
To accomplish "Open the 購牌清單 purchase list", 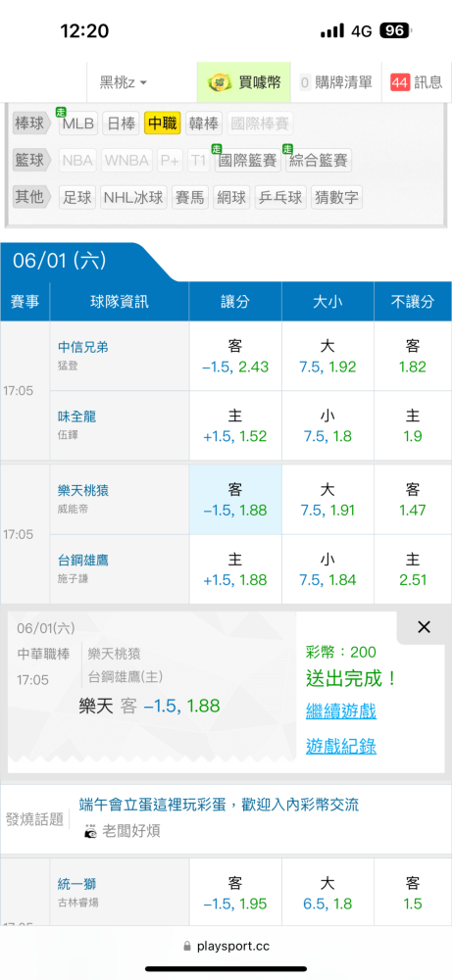I will coord(335,82).
